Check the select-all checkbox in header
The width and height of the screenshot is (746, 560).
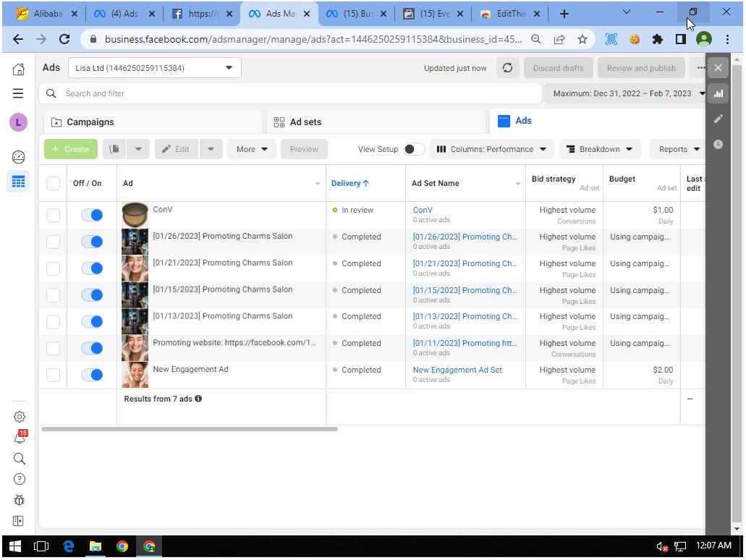pyautogui.click(x=54, y=183)
